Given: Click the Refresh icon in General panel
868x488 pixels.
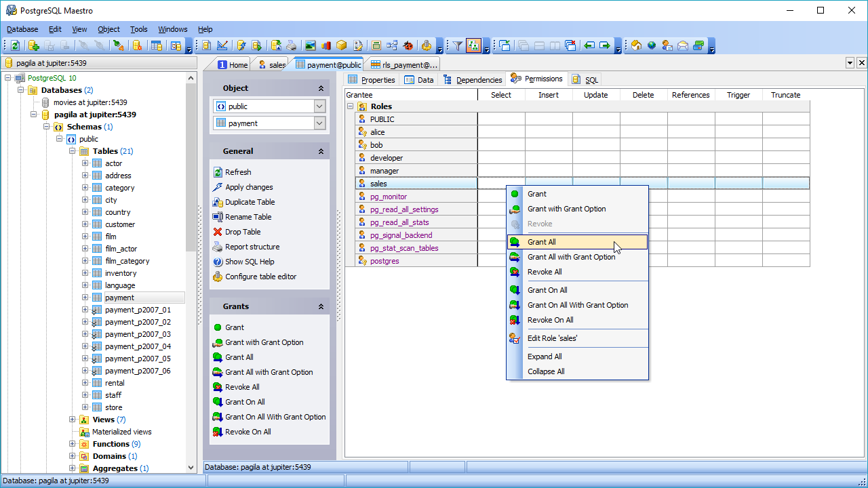Looking at the screenshot, I should tap(218, 172).
